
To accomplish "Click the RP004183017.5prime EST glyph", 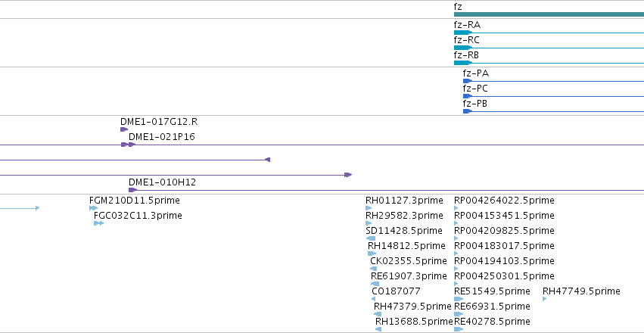I will click(x=456, y=254).
